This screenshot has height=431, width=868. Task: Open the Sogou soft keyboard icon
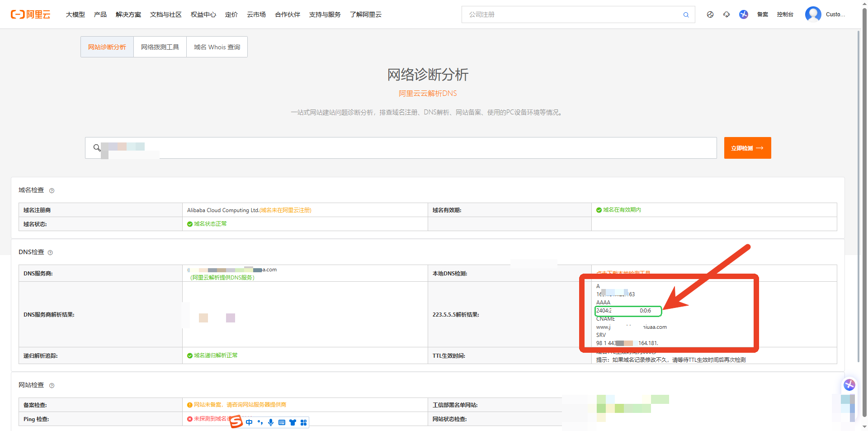pyautogui.click(x=282, y=422)
